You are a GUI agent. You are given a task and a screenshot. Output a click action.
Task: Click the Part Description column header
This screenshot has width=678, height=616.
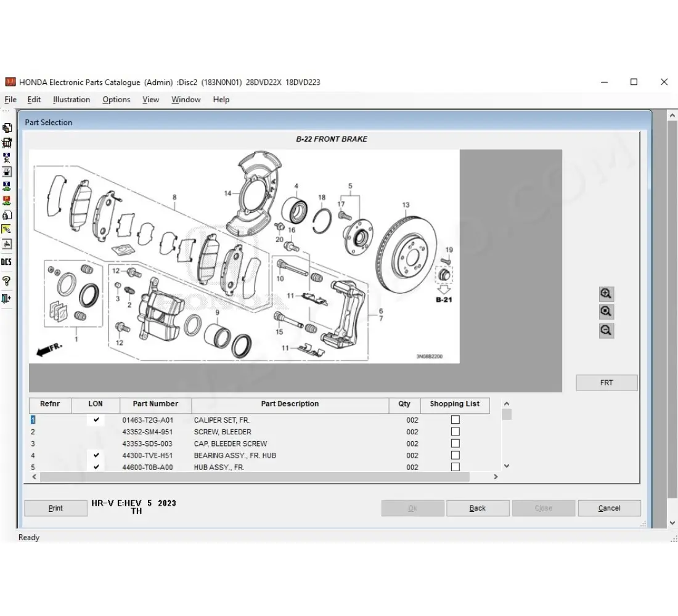click(290, 405)
